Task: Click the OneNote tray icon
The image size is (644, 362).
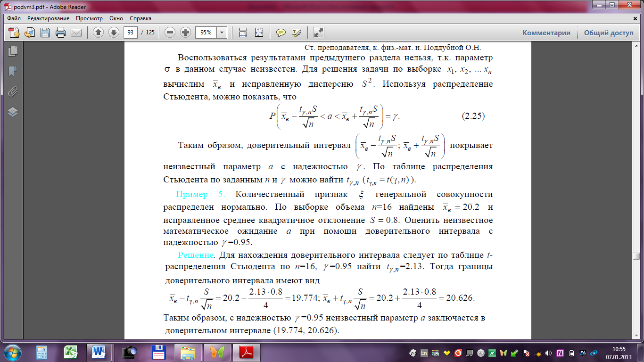Action: point(560,353)
